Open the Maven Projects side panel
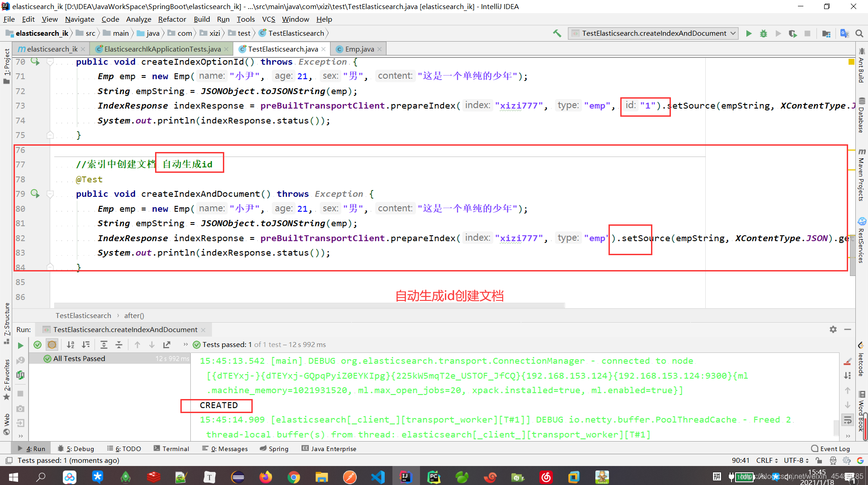868x485 pixels. (x=862, y=175)
